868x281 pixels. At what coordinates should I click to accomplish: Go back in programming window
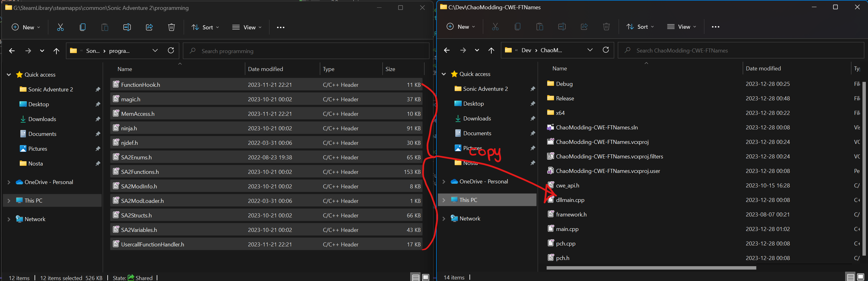12,51
